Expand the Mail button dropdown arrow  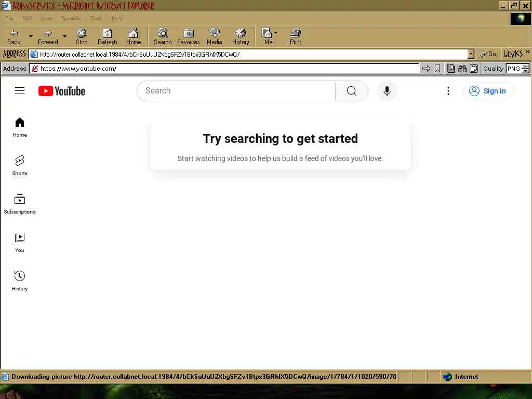click(275, 33)
